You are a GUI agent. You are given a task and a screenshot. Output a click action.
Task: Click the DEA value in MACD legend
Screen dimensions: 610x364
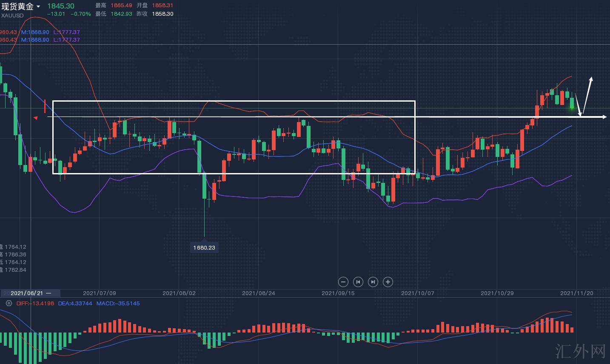tap(75, 303)
